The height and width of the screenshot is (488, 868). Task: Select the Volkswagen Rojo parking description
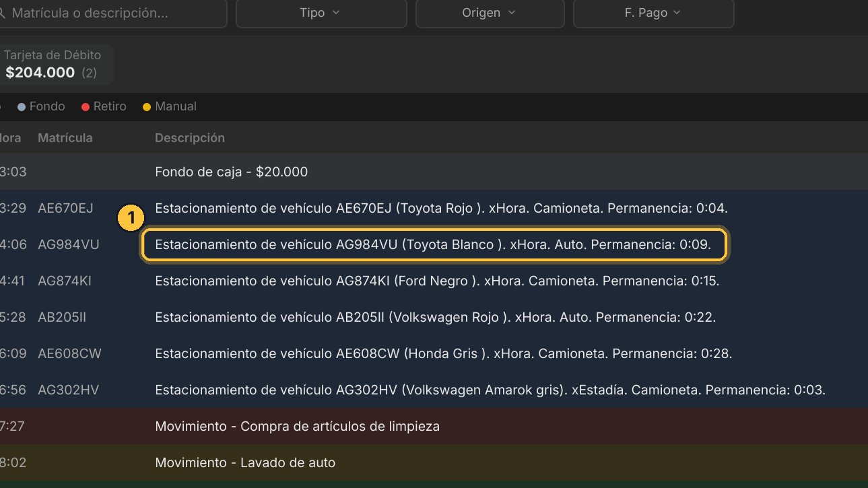pyautogui.click(x=436, y=317)
